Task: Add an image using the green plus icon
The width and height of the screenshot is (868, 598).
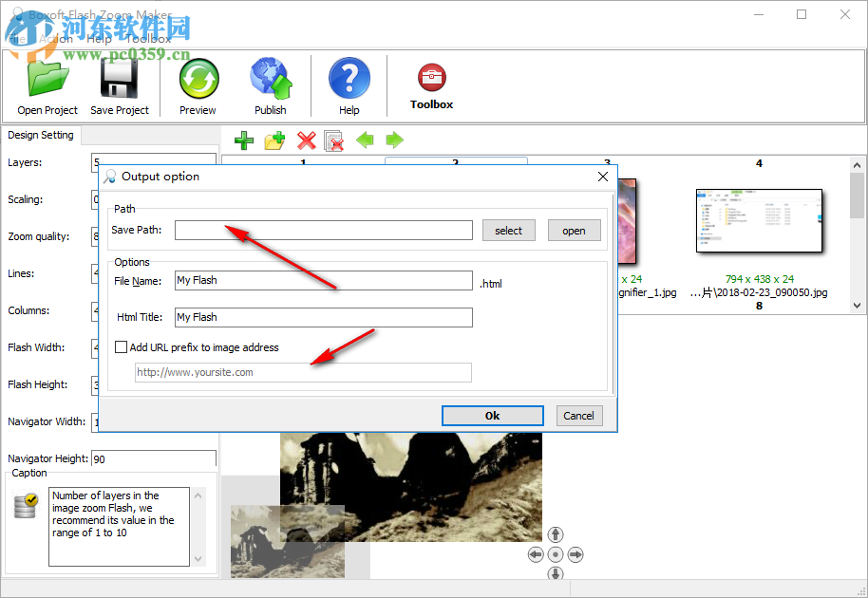Action: click(243, 140)
